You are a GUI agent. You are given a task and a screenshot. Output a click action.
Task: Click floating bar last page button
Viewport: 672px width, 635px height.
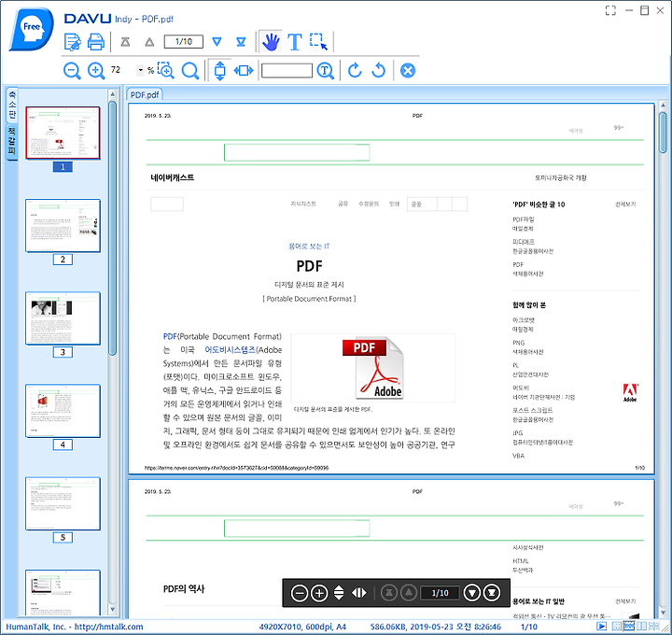click(492, 593)
